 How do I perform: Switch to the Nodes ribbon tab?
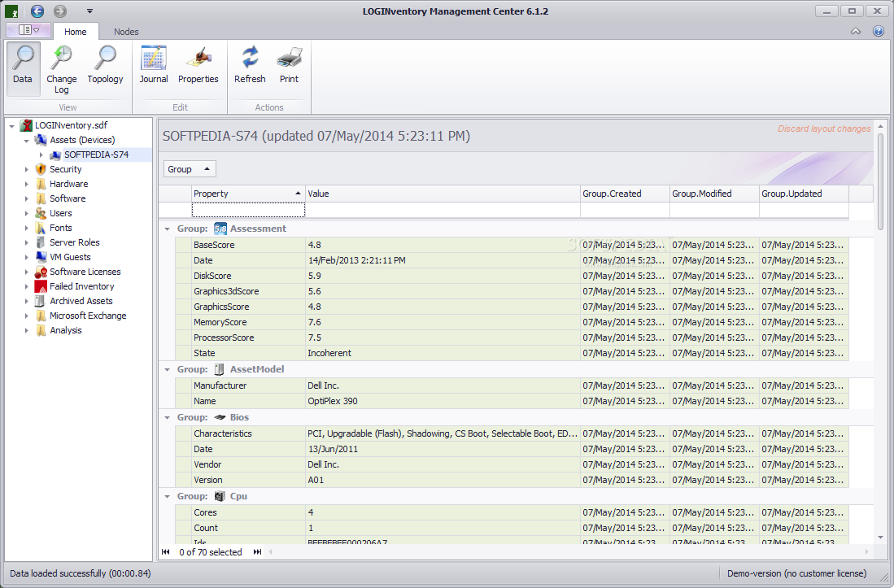pos(126,32)
